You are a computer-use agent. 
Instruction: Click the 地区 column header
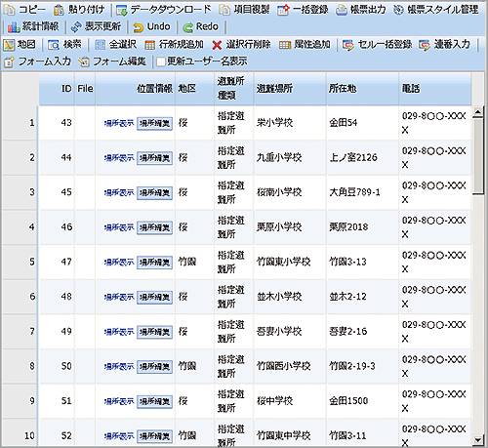click(x=195, y=89)
